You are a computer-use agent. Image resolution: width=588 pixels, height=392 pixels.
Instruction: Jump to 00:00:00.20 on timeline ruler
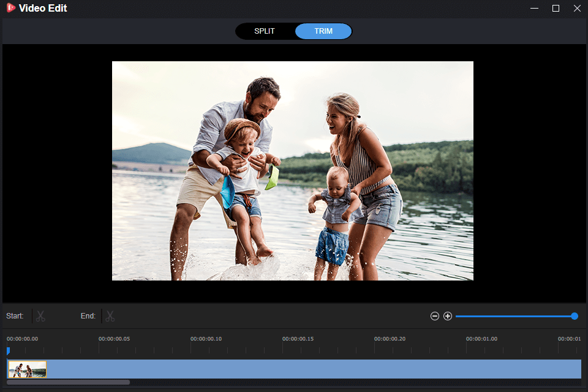(x=375, y=348)
